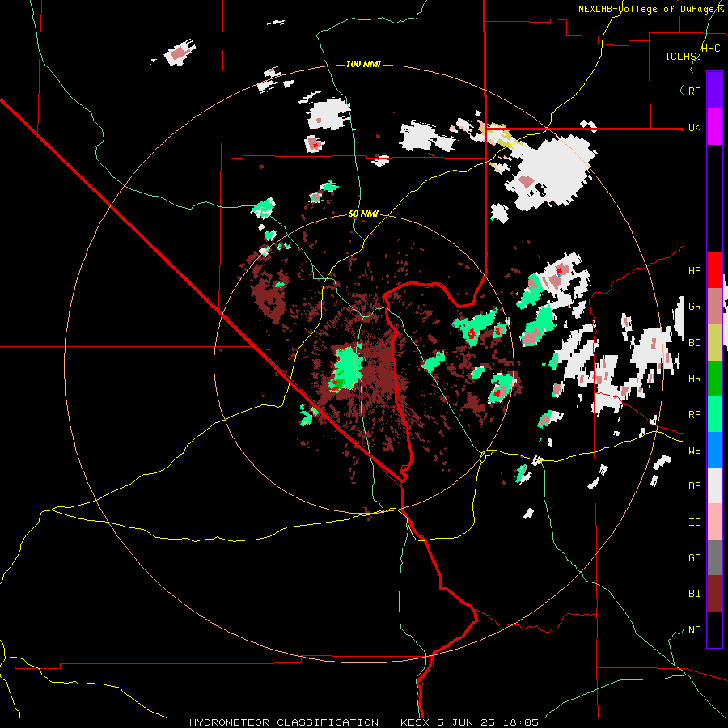Click the GR legend label

point(694,307)
